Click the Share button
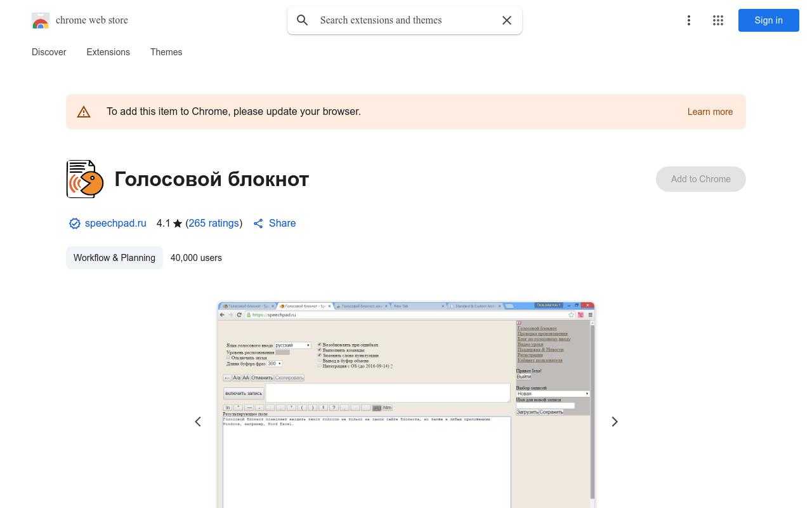 coord(275,224)
